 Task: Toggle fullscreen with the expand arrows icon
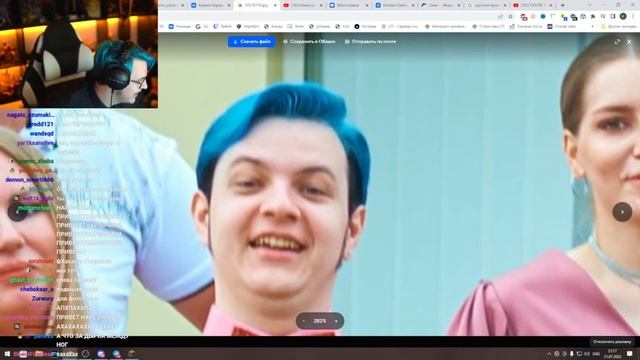617,42
